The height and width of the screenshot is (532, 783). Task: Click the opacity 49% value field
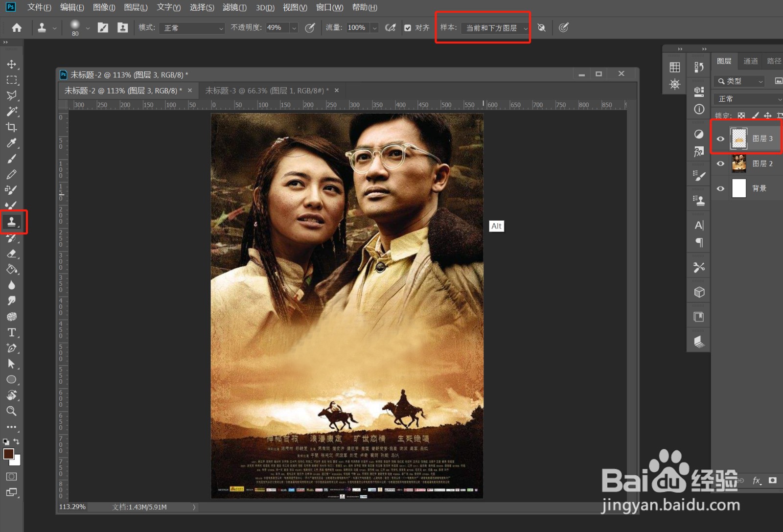[x=277, y=28]
